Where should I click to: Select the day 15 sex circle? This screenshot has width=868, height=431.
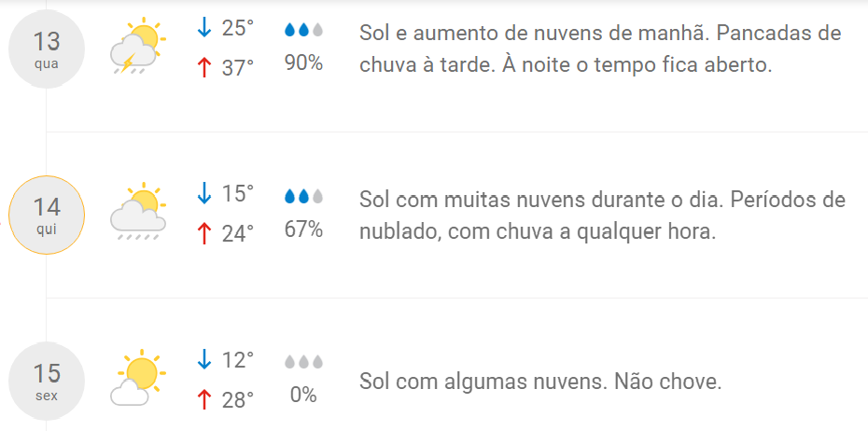(47, 381)
